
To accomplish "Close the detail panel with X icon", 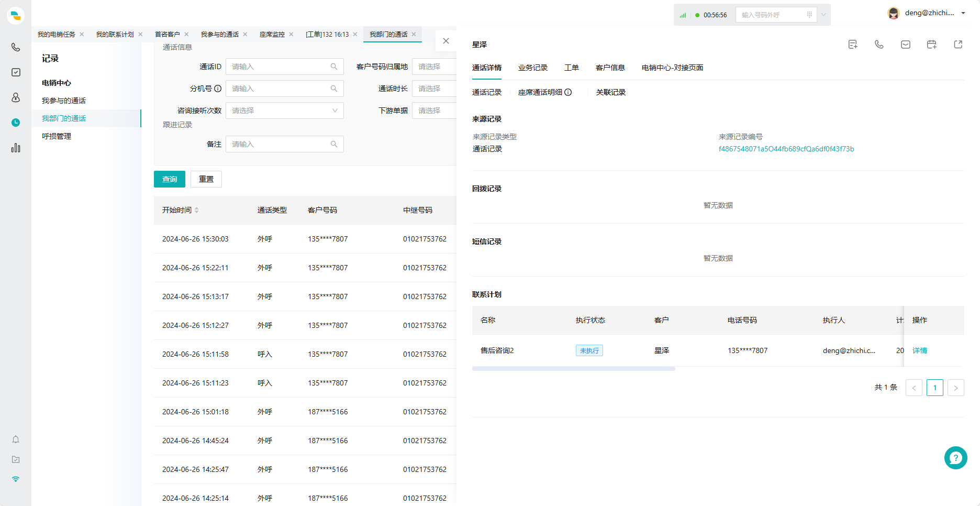I will [446, 41].
